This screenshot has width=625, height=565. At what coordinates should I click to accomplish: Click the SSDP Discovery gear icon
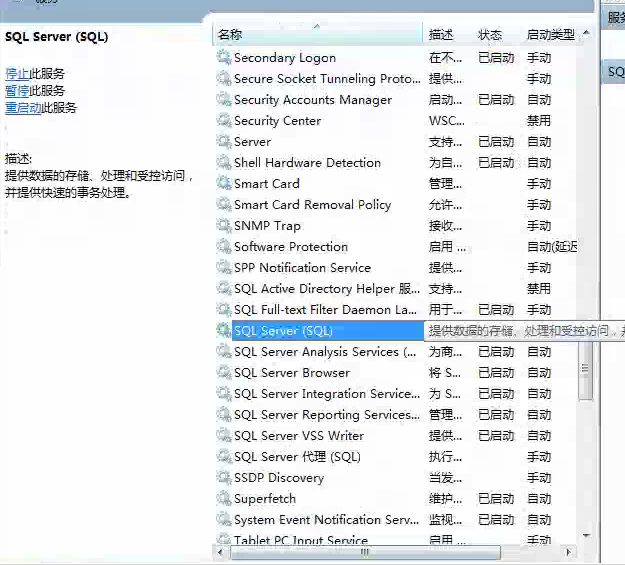click(x=224, y=477)
